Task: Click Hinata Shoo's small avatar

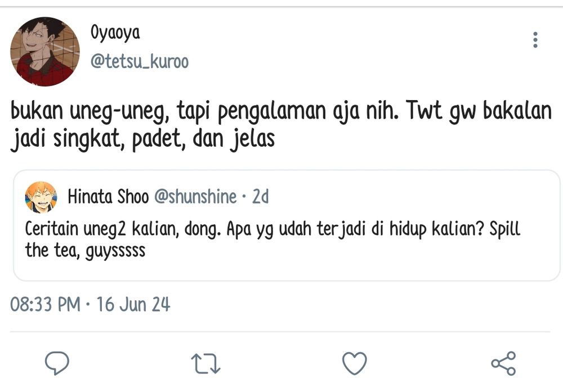Action: [x=41, y=197]
